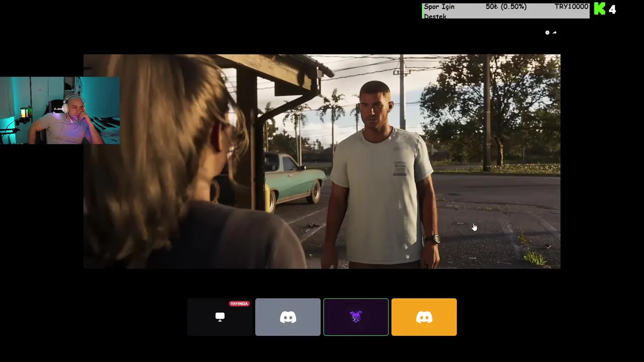Click the viewer count number 4
Screen dimensions: 644x362
point(612,9)
